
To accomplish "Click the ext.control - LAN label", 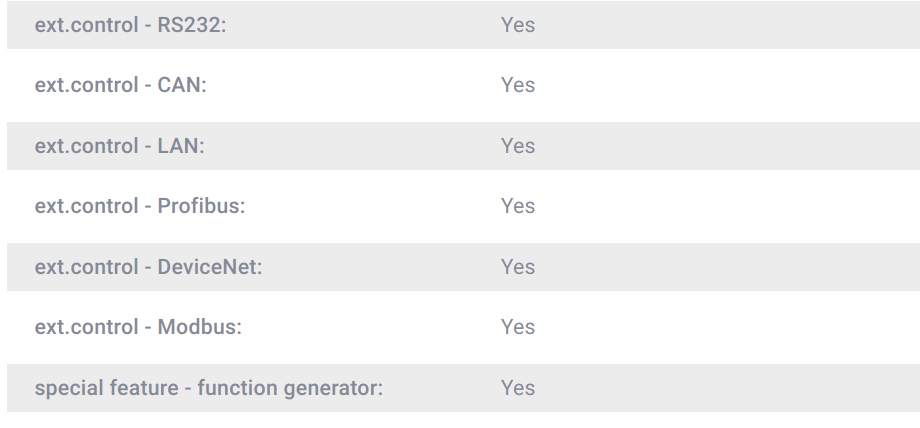I will click(119, 146).
